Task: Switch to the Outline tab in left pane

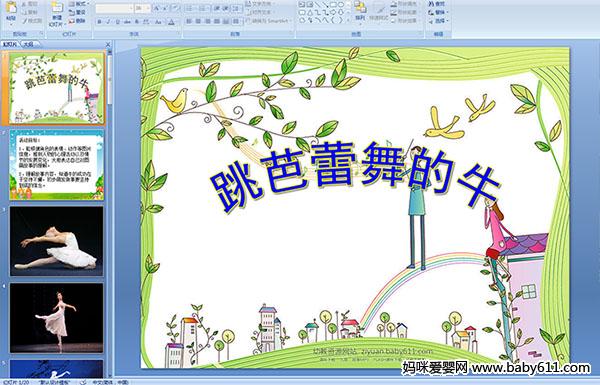Action: [x=29, y=44]
